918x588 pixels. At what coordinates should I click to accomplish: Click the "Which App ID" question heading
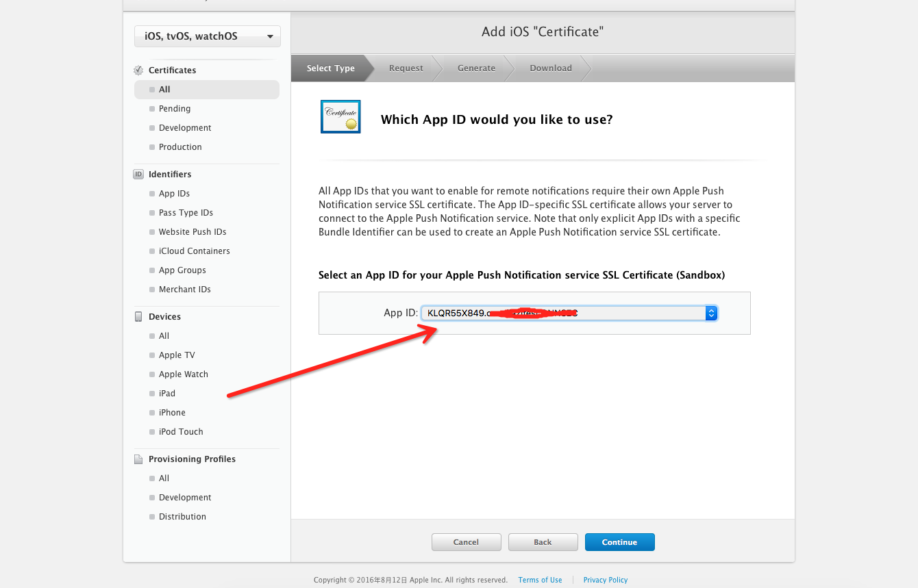coord(497,120)
